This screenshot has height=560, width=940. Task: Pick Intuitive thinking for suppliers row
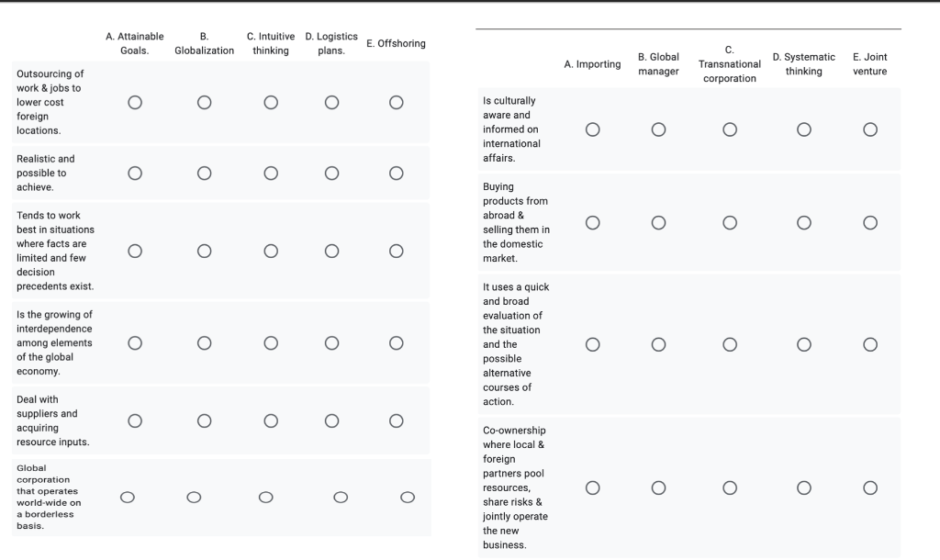[271, 420]
